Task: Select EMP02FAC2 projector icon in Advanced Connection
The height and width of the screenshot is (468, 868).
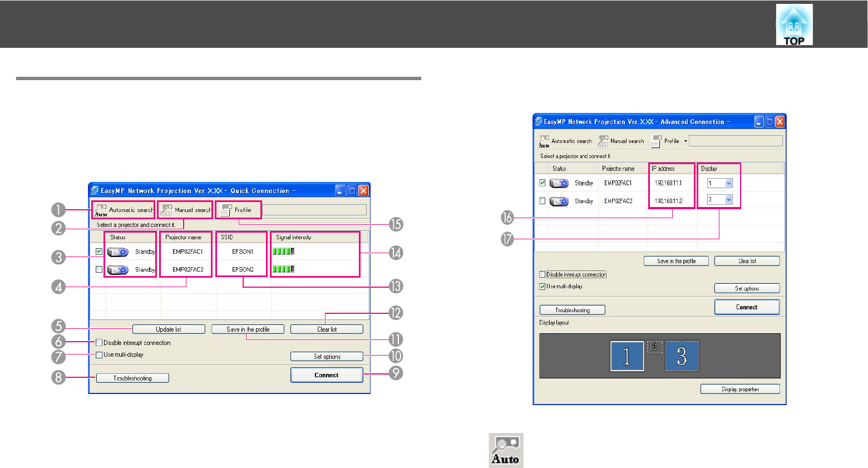Action: [559, 201]
